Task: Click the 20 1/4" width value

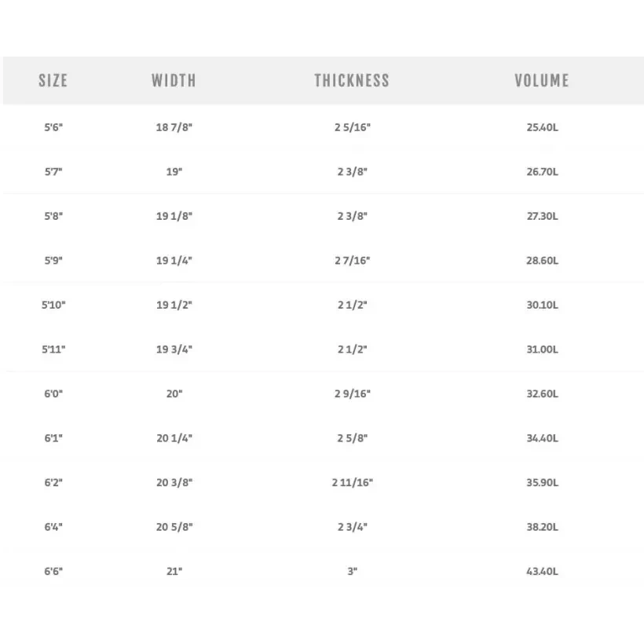Action: pyautogui.click(x=174, y=438)
